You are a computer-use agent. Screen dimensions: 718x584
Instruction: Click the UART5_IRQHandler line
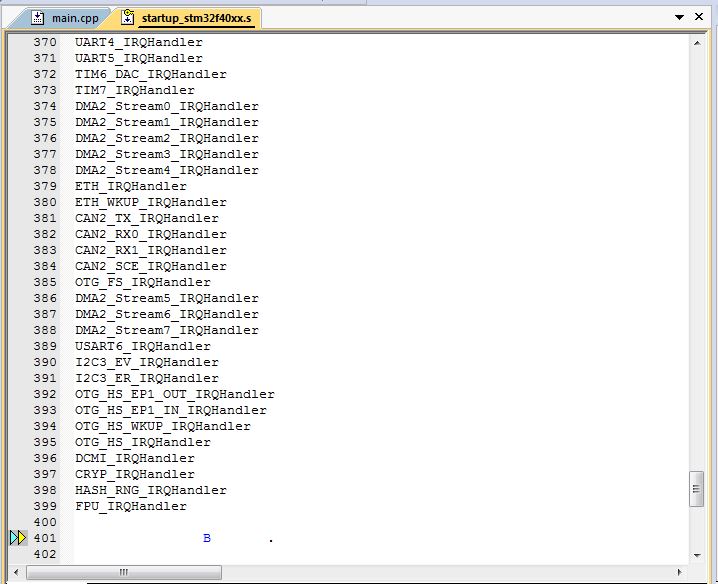(x=139, y=58)
